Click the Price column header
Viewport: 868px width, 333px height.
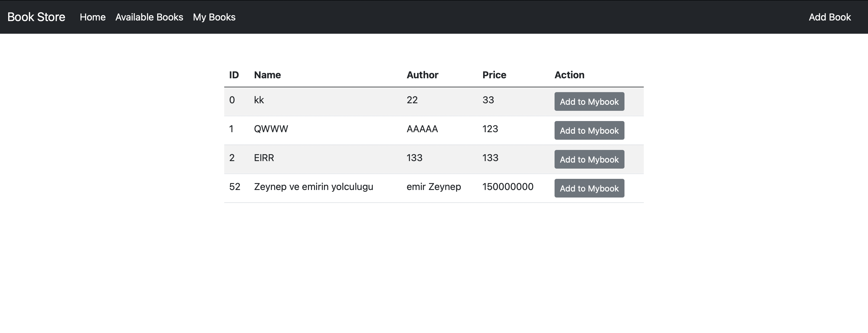click(x=494, y=75)
